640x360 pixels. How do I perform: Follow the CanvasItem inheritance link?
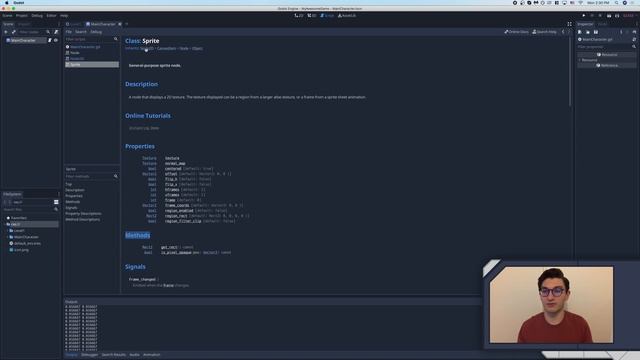167,49
